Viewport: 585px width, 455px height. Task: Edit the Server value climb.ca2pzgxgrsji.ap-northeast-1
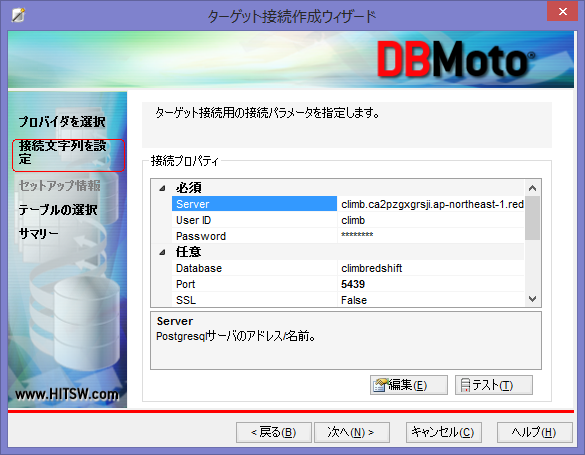tap(431, 204)
